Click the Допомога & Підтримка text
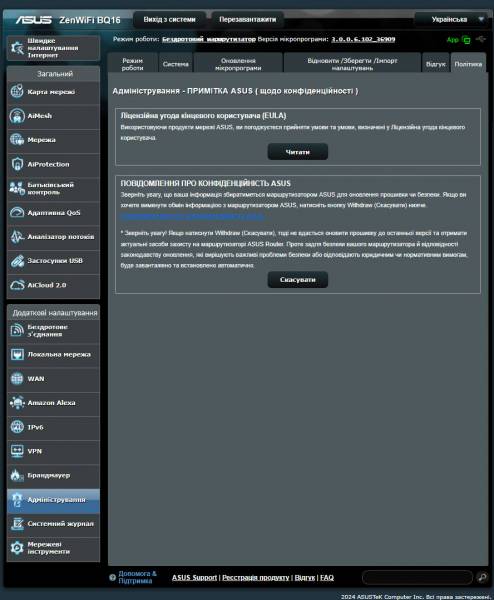The image size is (494, 600). coord(137,577)
